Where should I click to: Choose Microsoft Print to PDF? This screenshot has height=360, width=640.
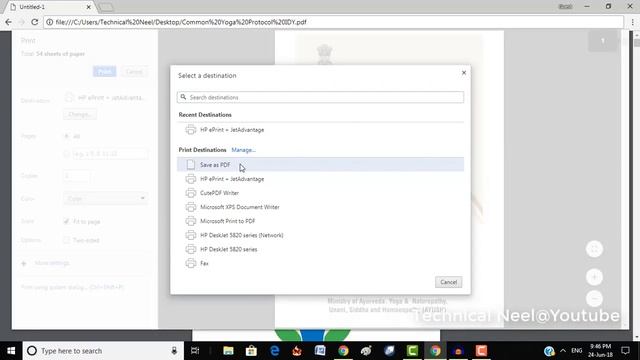[320, 221]
